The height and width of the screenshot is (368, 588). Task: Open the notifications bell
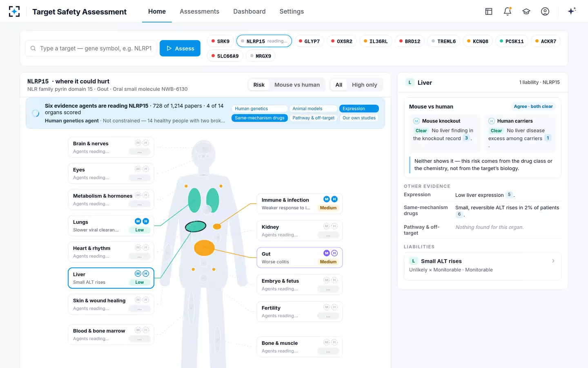508,11
